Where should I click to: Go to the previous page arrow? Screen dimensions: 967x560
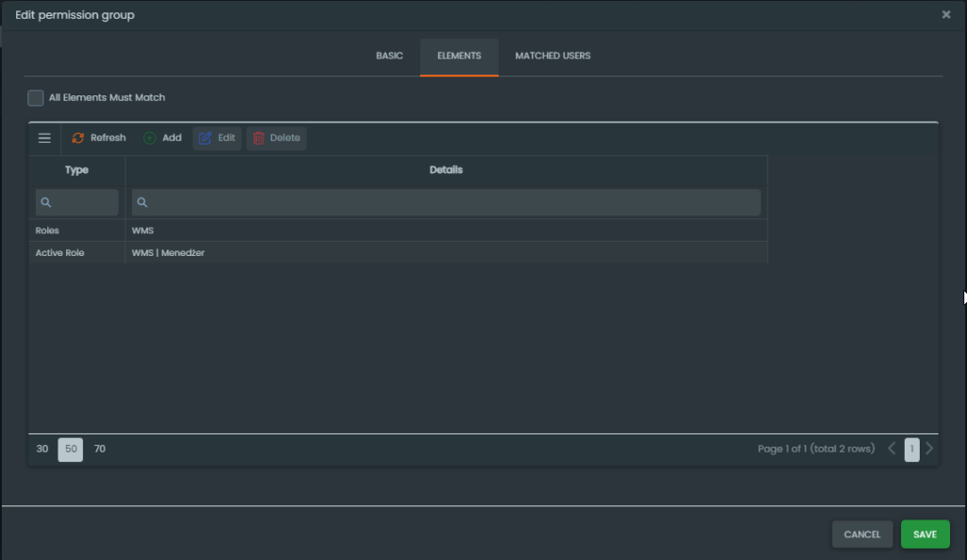point(891,449)
